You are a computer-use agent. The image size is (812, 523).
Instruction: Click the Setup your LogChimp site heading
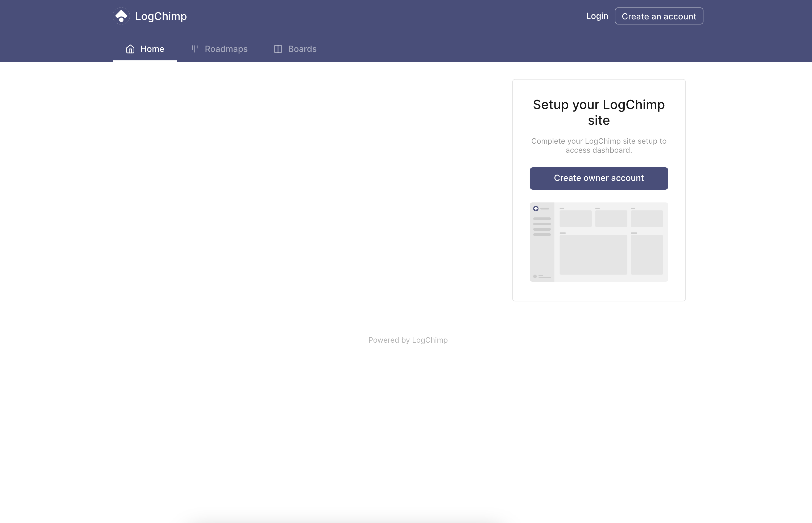coord(599,113)
